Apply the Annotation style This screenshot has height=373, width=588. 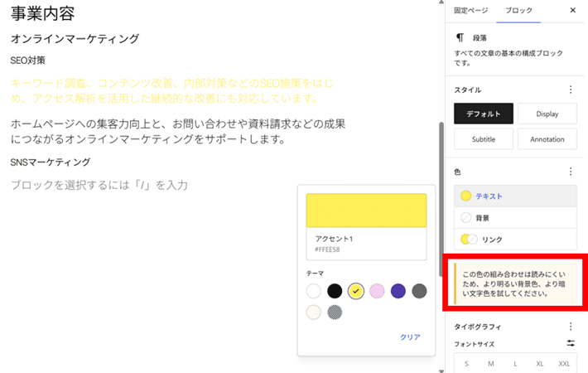(x=547, y=139)
